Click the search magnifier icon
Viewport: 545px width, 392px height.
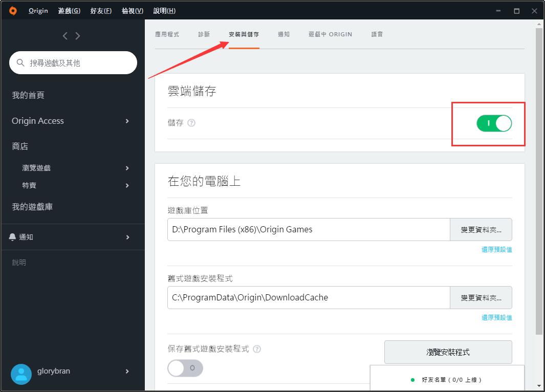click(20, 62)
